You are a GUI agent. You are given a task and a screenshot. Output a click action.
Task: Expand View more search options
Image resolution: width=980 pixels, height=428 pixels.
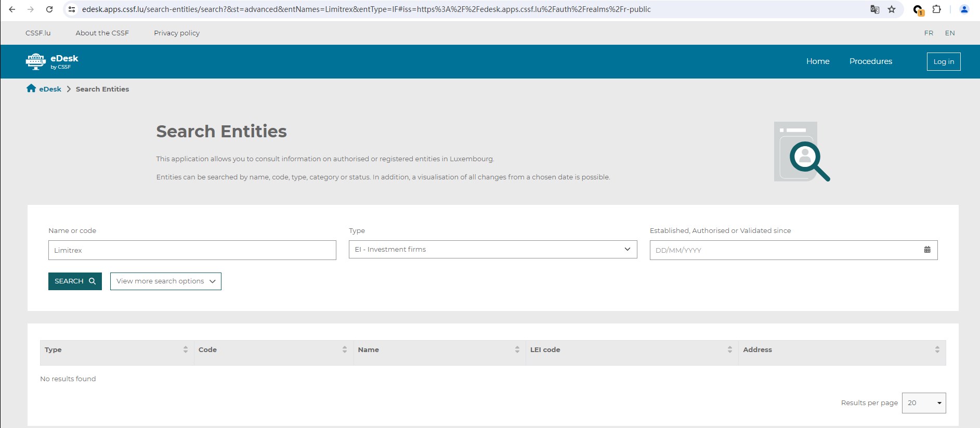[x=165, y=281]
